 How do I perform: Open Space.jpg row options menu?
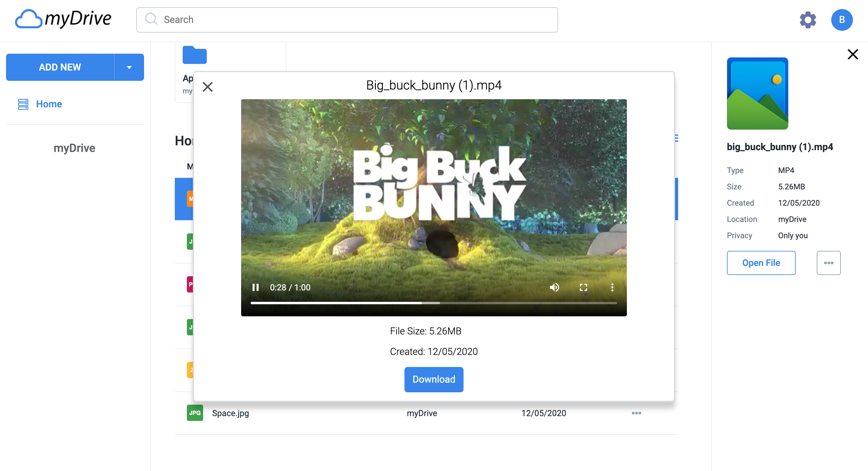click(x=636, y=413)
